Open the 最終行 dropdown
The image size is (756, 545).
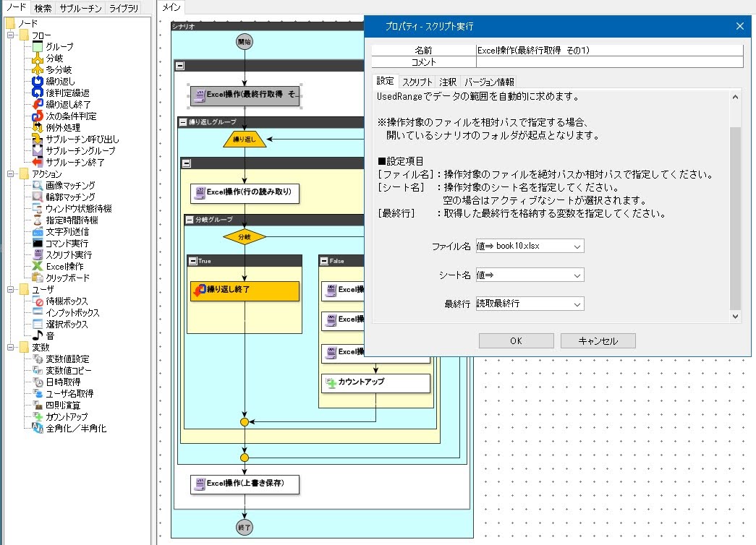[x=577, y=304]
